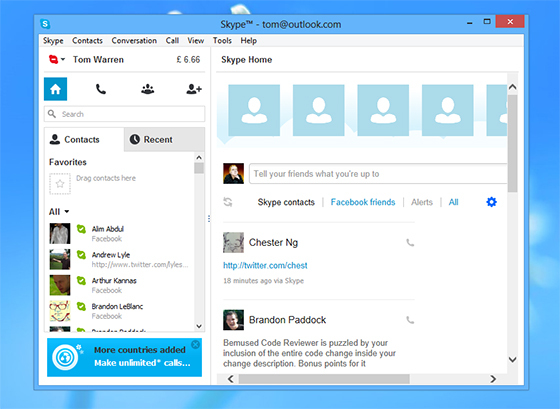This screenshot has width=560, height=409.
Task: Click the £ 6.66 Skype credit balance
Action: [x=188, y=60]
